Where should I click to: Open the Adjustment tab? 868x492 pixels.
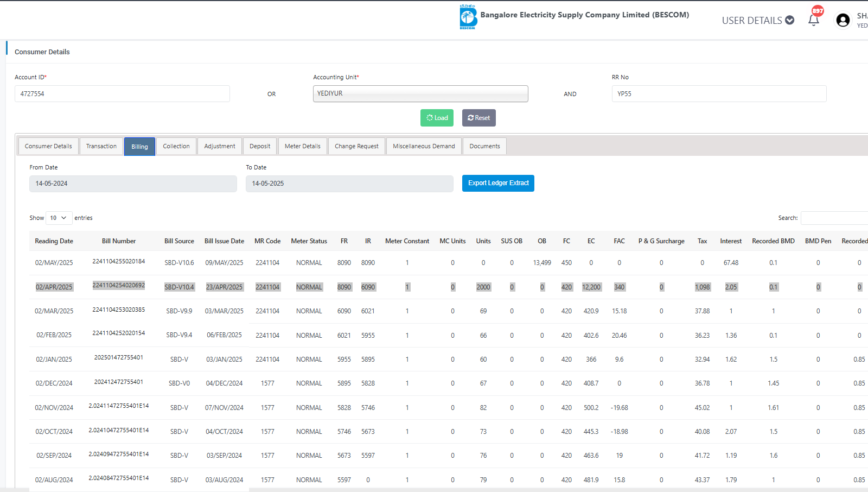click(x=220, y=146)
